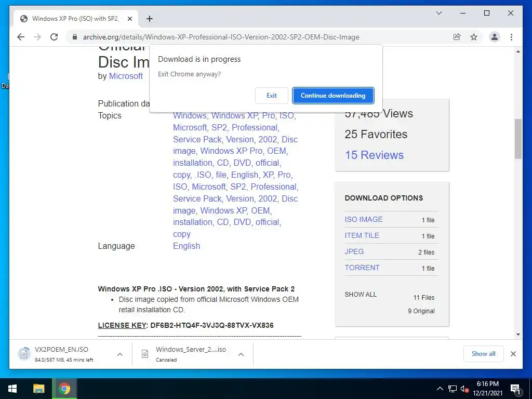Open the Chrome profile avatar
Screen dimensions: 532x399
(495, 37)
